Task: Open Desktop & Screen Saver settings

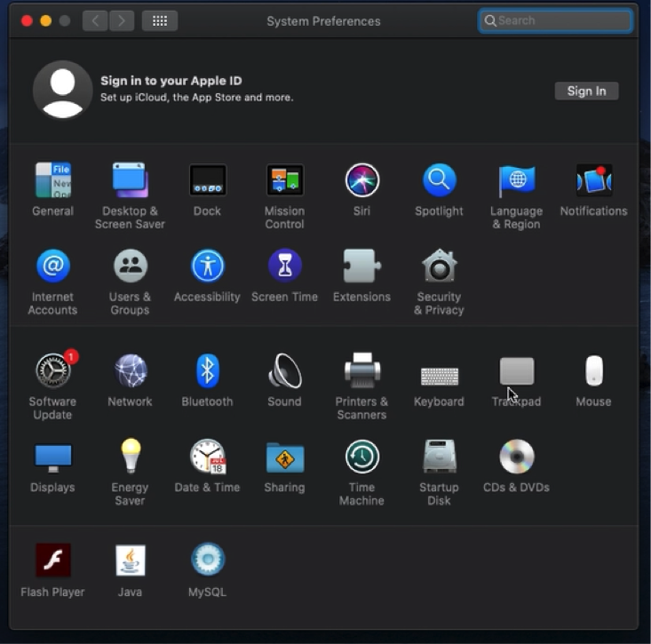Action: pyautogui.click(x=130, y=181)
